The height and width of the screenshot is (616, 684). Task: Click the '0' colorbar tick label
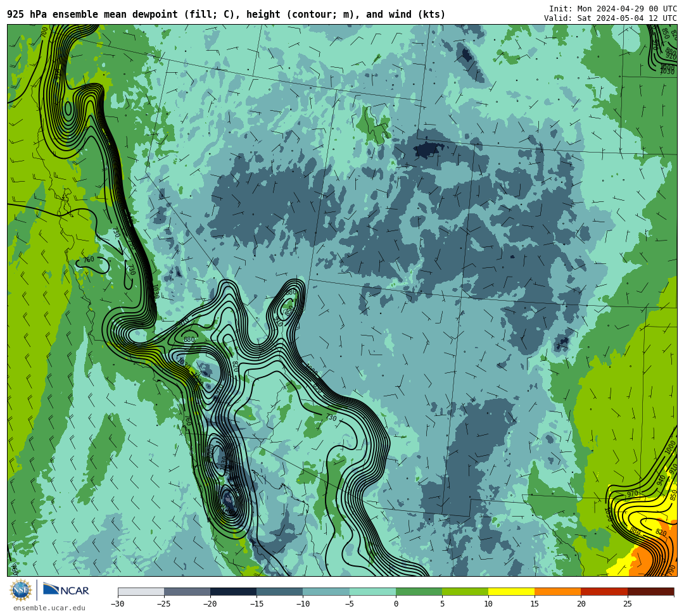(x=396, y=604)
